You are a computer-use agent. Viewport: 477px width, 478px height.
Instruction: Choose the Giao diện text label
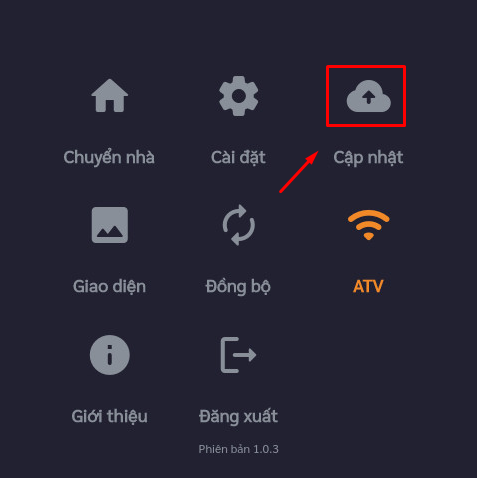[109, 287]
